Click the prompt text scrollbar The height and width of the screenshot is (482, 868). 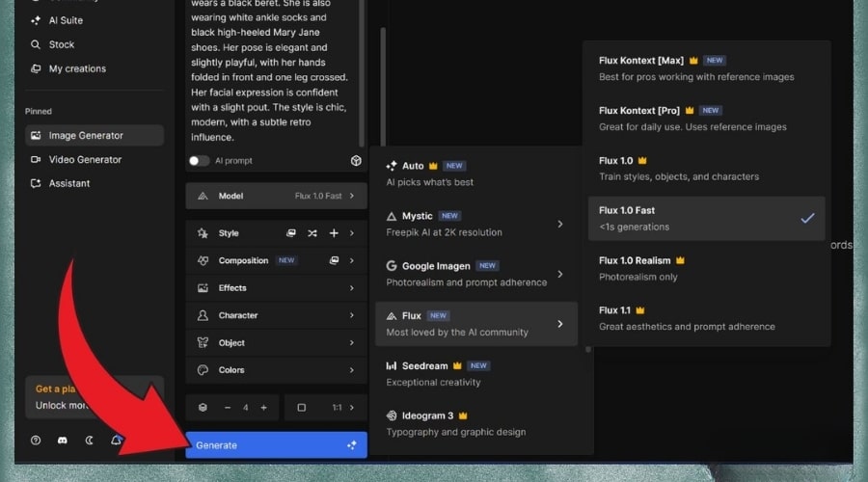click(x=362, y=72)
